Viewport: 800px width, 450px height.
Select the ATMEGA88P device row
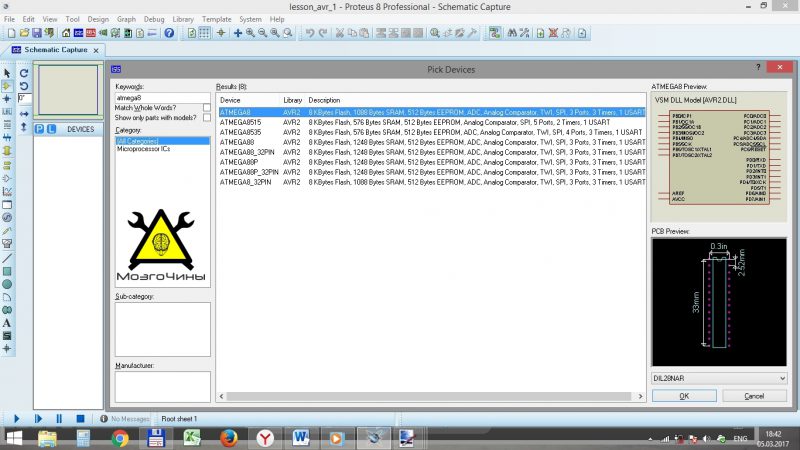coord(432,162)
